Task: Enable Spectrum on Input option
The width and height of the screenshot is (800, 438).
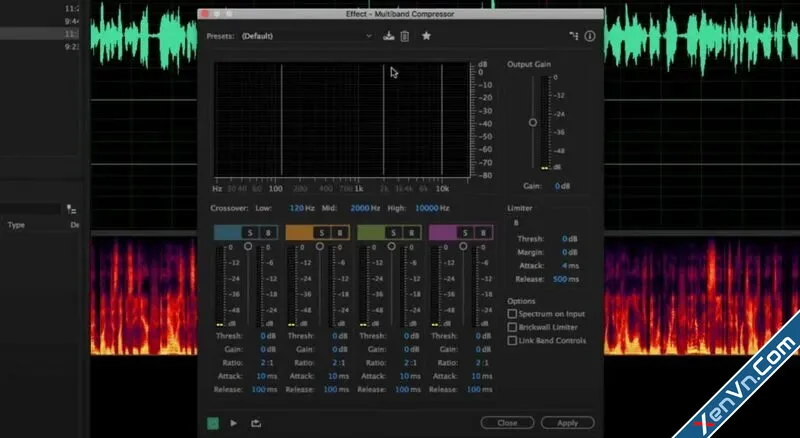Action: pyautogui.click(x=512, y=314)
